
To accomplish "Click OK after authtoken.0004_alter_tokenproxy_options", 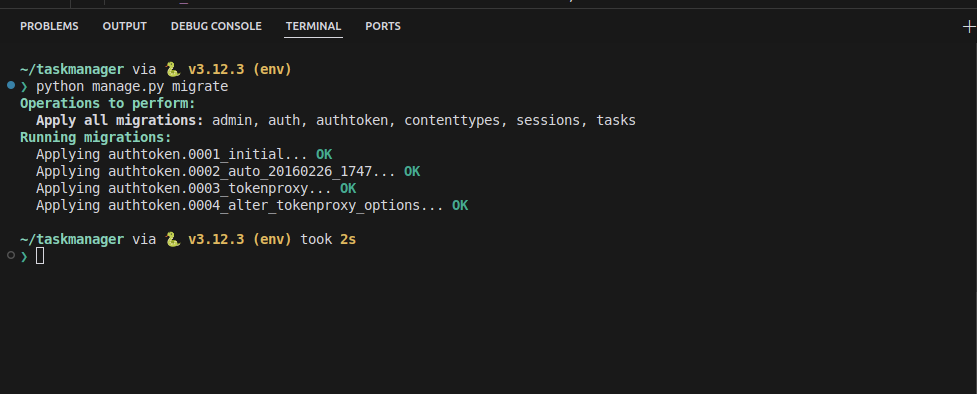I will click(x=460, y=205).
